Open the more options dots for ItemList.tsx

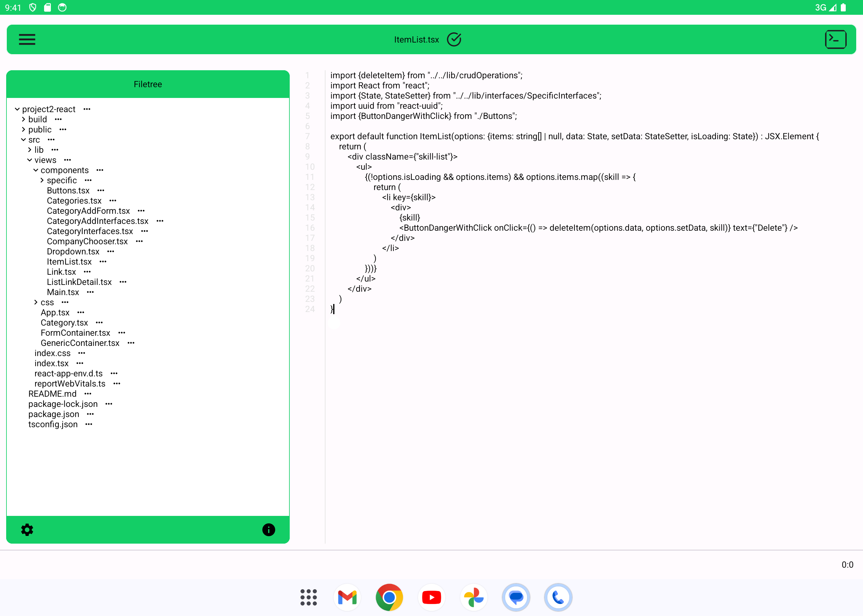pyautogui.click(x=103, y=262)
